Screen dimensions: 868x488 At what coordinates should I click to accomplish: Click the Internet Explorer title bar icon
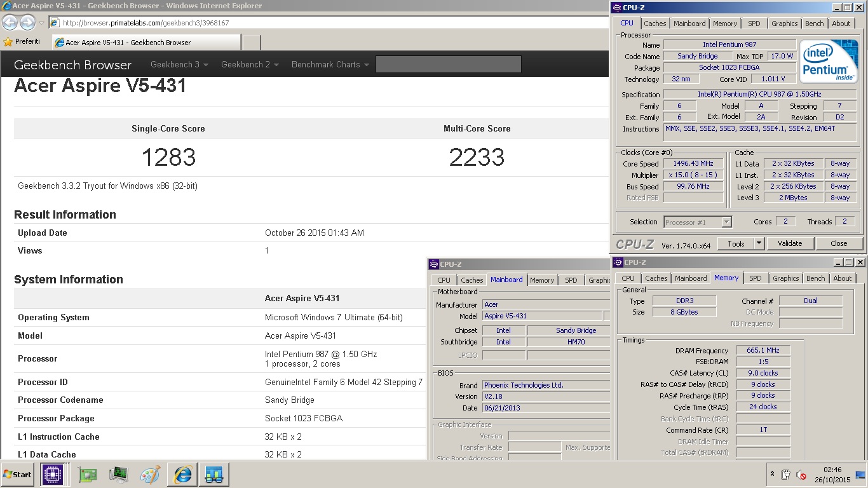[x=6, y=6]
